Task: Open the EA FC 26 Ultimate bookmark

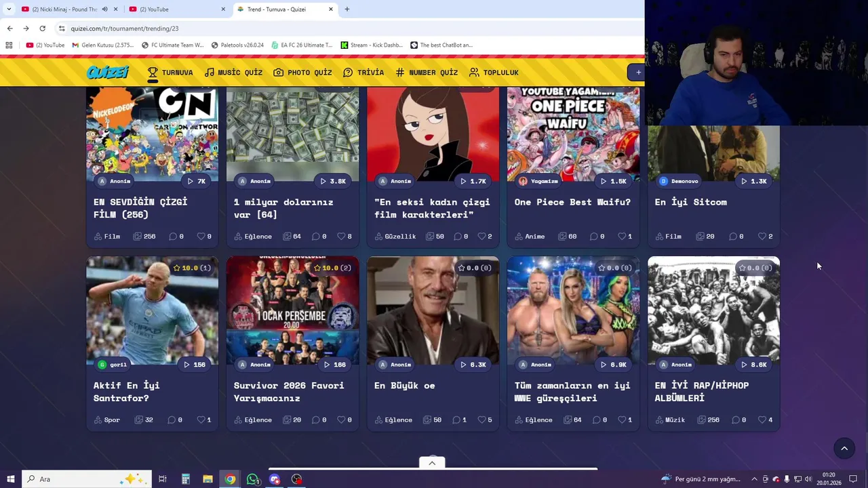Action: pos(302,45)
